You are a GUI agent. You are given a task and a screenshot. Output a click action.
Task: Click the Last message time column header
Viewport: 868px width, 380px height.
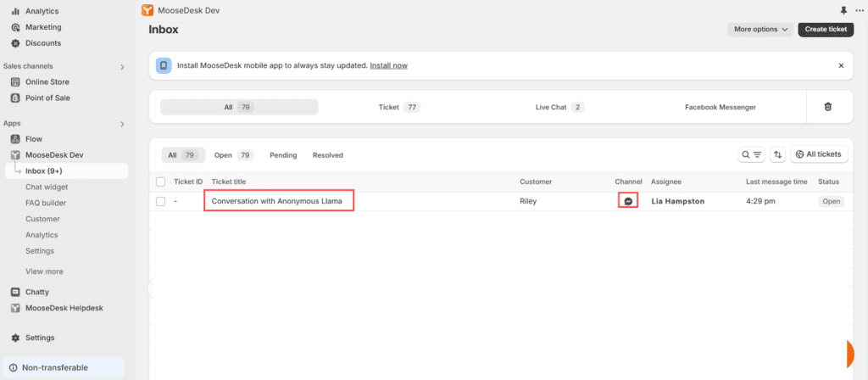(776, 182)
